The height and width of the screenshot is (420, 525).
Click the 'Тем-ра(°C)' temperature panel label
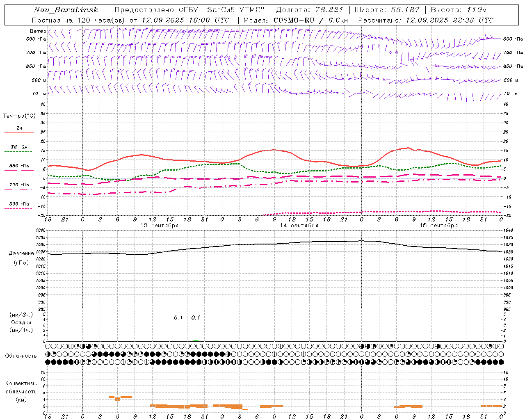tap(19, 116)
